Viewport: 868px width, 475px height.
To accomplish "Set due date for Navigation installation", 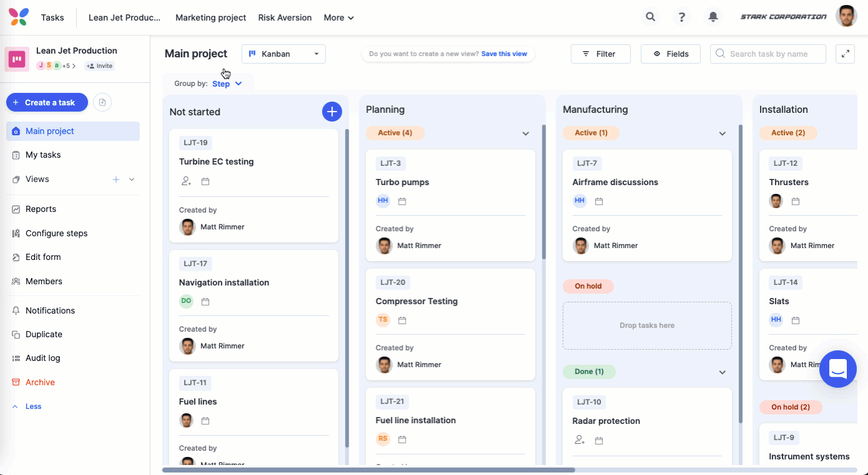I will 205,302.
